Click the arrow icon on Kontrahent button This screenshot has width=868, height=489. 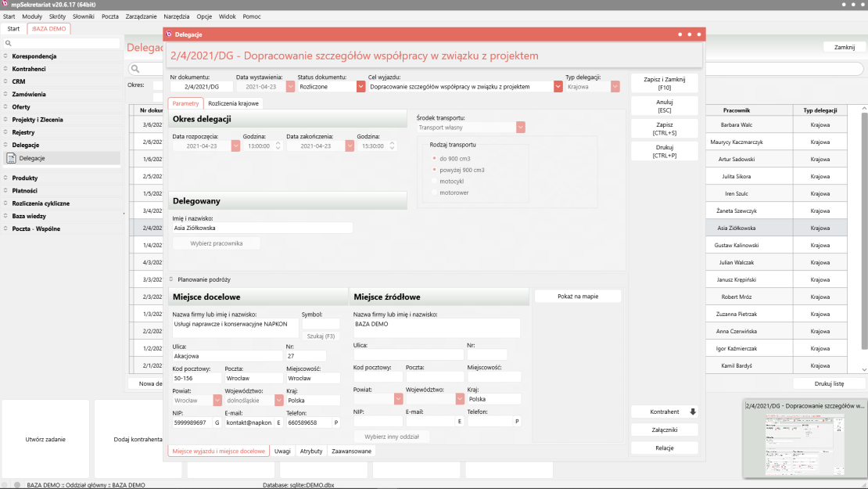tap(692, 412)
